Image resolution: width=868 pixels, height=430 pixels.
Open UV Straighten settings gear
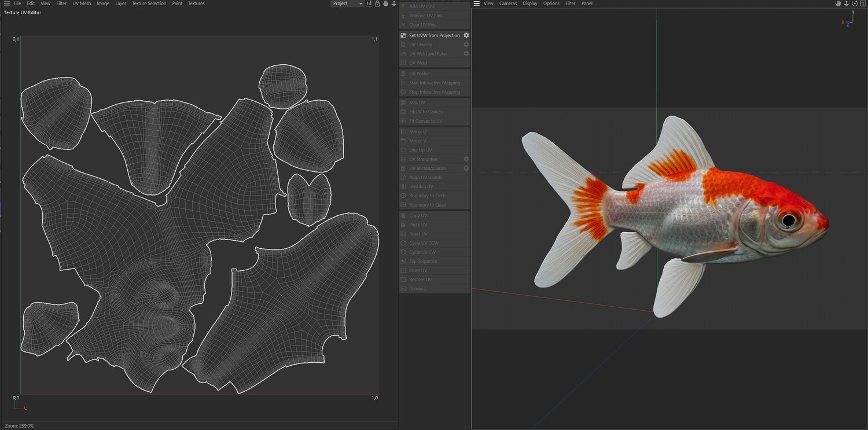point(466,159)
